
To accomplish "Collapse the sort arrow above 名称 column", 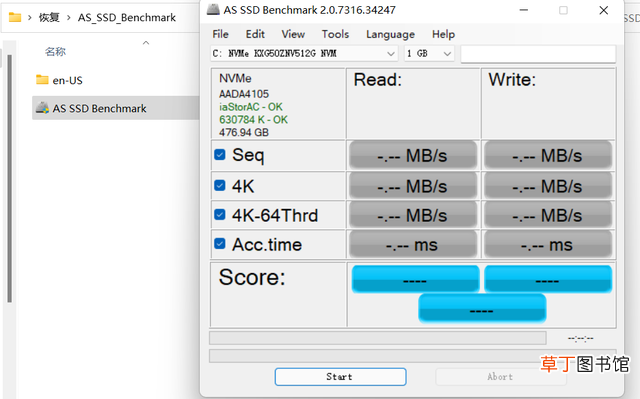I will click(146, 42).
